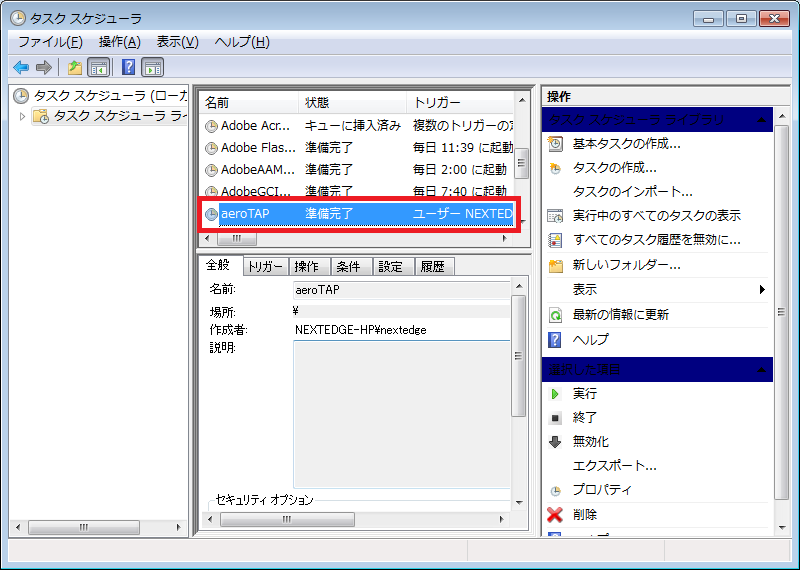Click the ヘルプ action in library section
Image resolution: width=800 pixels, height=570 pixels.
click(x=591, y=340)
